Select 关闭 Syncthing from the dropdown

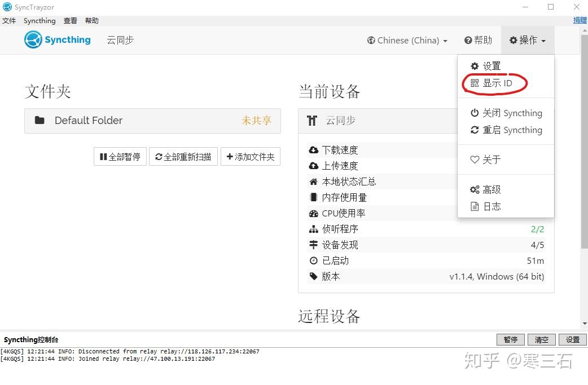click(506, 113)
